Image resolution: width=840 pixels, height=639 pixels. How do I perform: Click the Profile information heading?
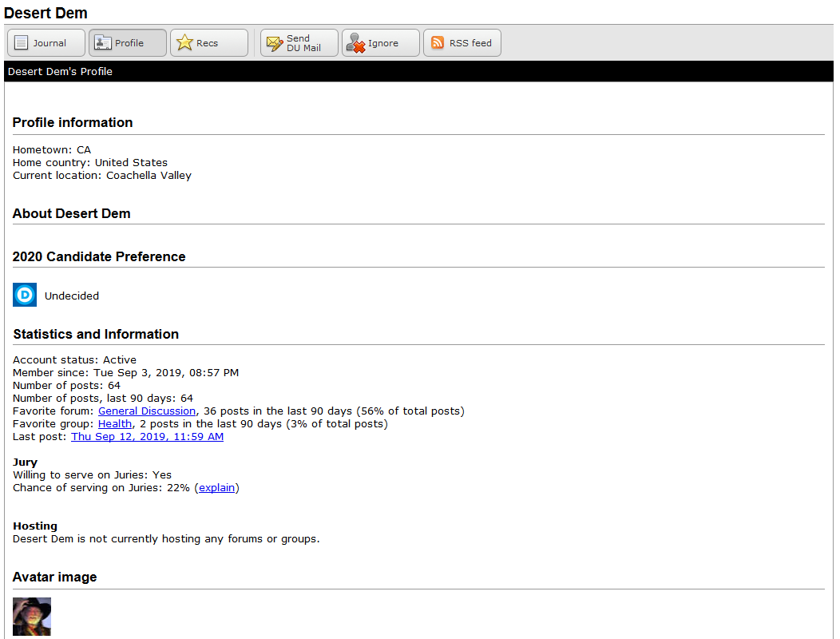pyautogui.click(x=73, y=122)
